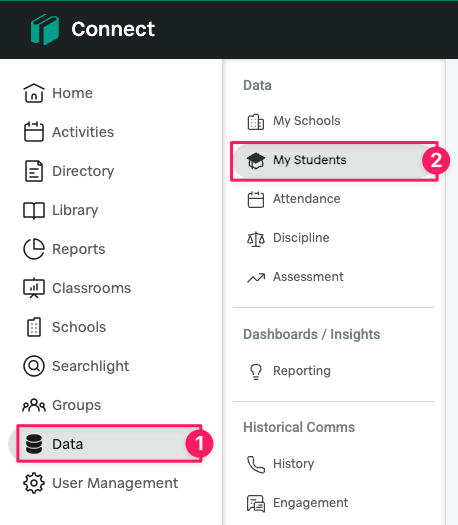
Task: Click the Directory document icon
Action: (x=34, y=171)
